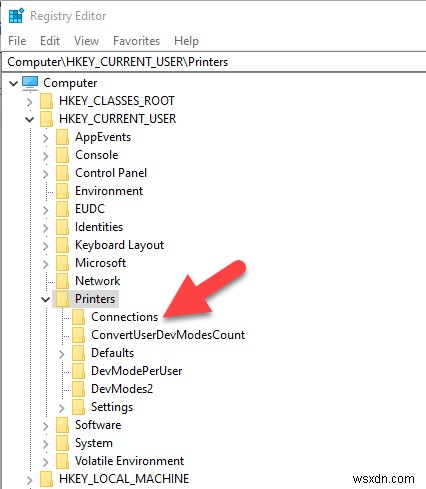The width and height of the screenshot is (426, 489).
Task: Collapse the Printers key
Action: coord(46,299)
